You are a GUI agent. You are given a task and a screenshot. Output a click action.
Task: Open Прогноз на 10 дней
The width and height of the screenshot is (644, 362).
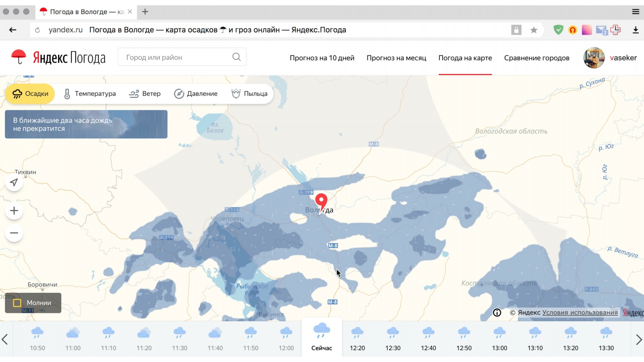click(x=322, y=58)
